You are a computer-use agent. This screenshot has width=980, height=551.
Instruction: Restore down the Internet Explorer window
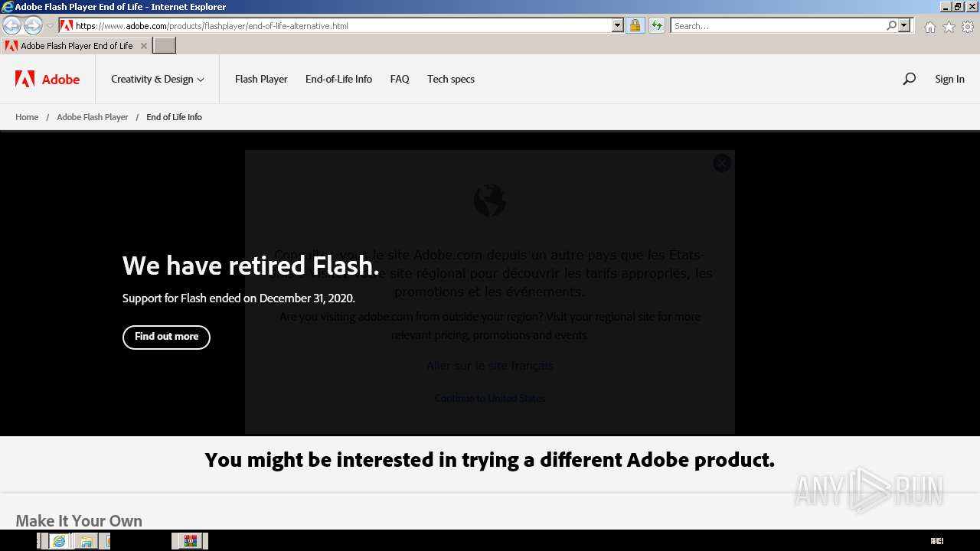957,6
